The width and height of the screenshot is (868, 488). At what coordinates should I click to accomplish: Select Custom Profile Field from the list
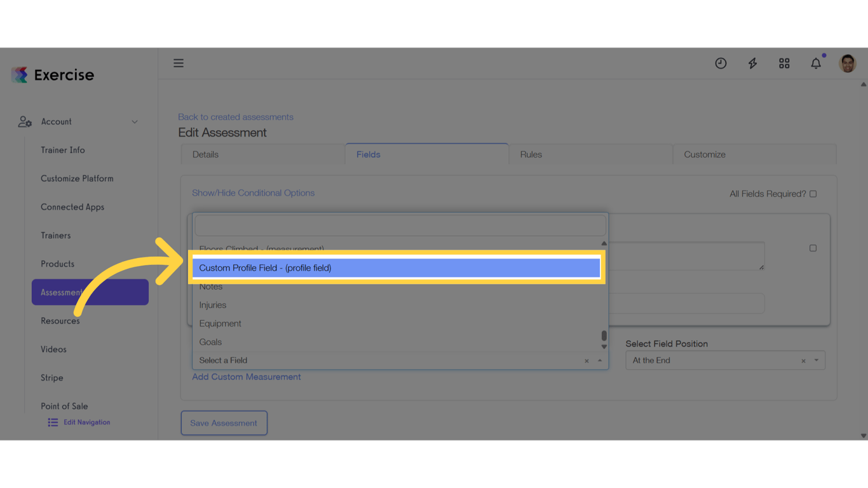(394, 268)
